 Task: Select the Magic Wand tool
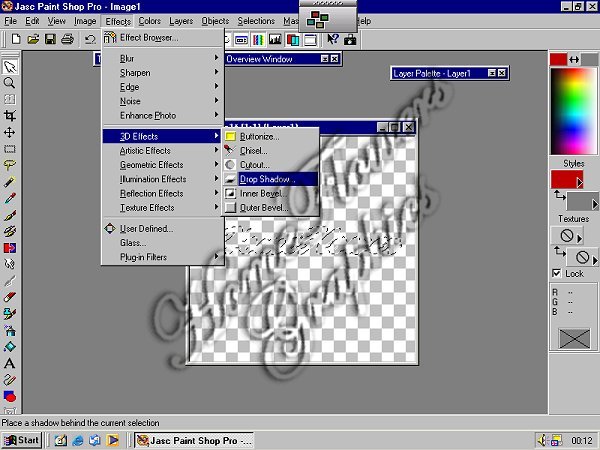click(10, 182)
